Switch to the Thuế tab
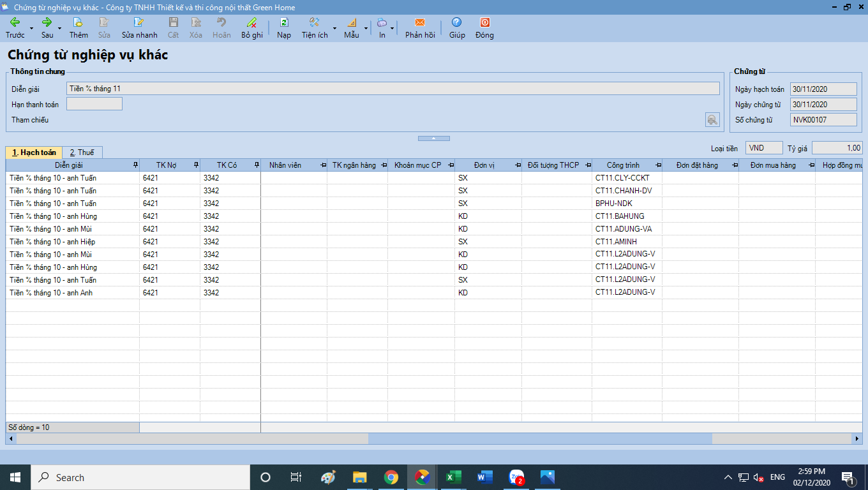868x490 pixels. (x=82, y=152)
